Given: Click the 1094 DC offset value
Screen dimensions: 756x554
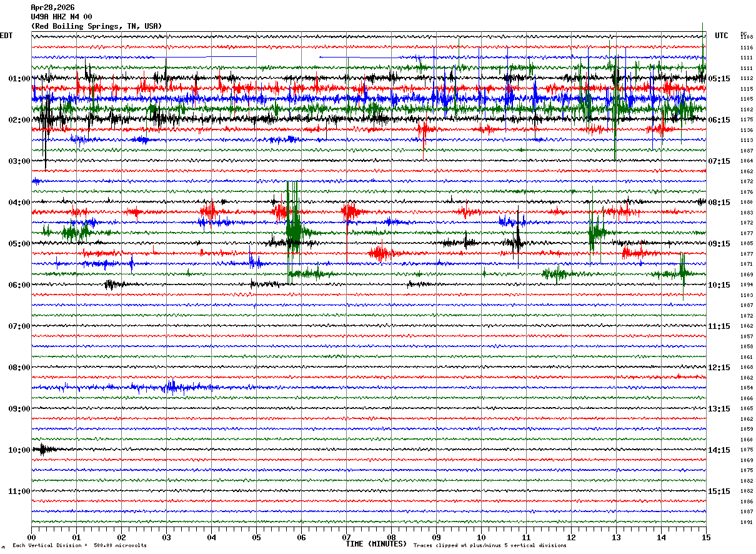Looking at the screenshot, I should [747, 285].
